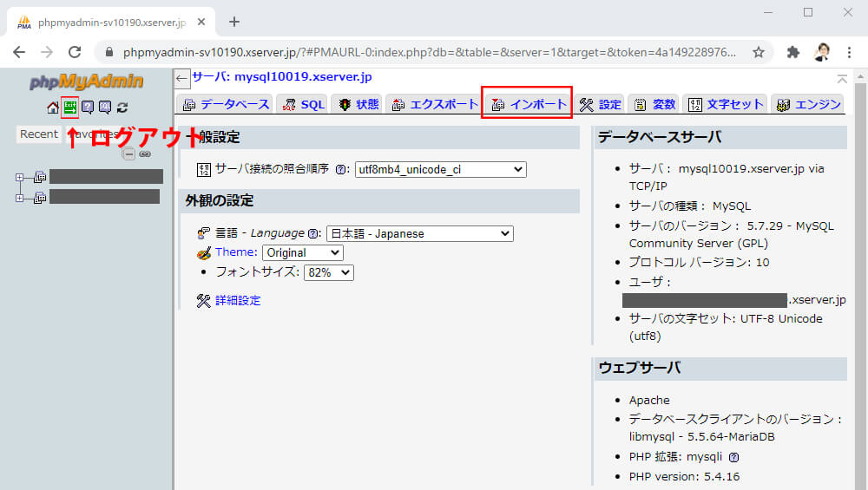Expand the second database tree node
This screenshot has height=490, width=868.
[x=19, y=198]
